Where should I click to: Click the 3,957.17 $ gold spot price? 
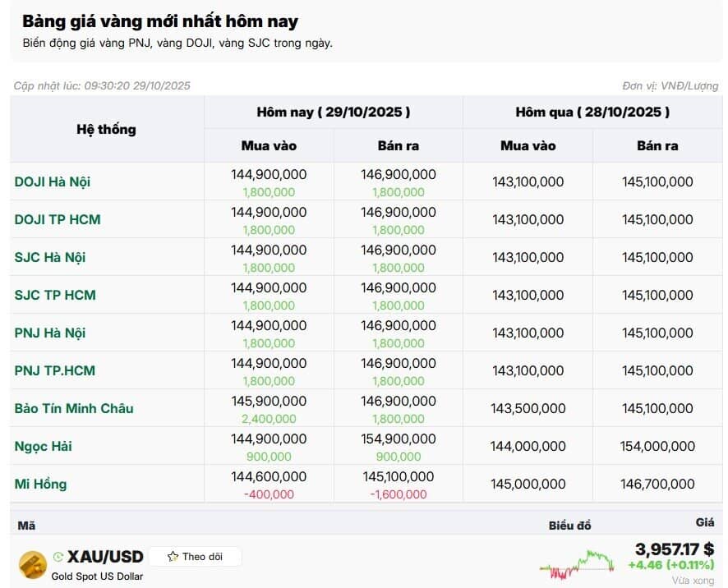[x=674, y=549]
